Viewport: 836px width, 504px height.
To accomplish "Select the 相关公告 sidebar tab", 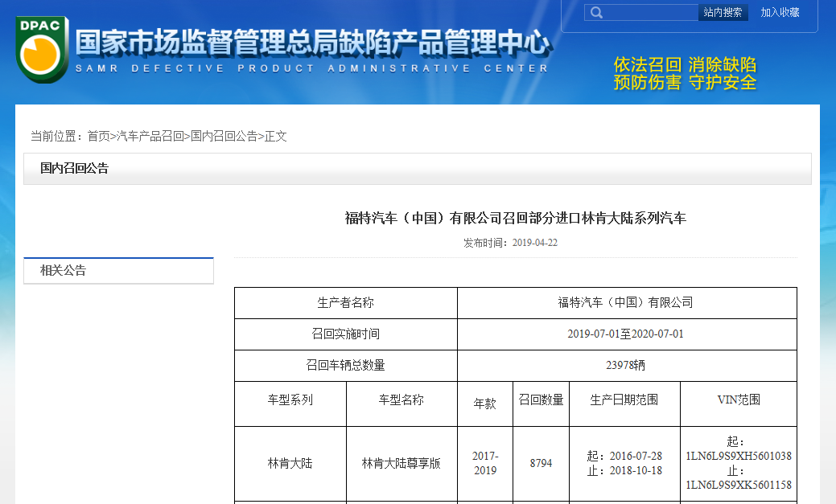I will click(x=118, y=271).
